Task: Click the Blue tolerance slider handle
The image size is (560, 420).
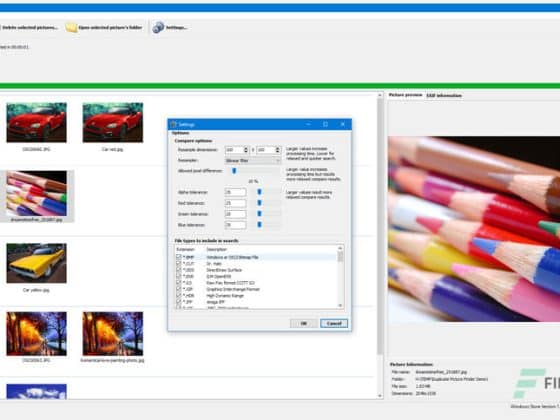Action: [260, 225]
